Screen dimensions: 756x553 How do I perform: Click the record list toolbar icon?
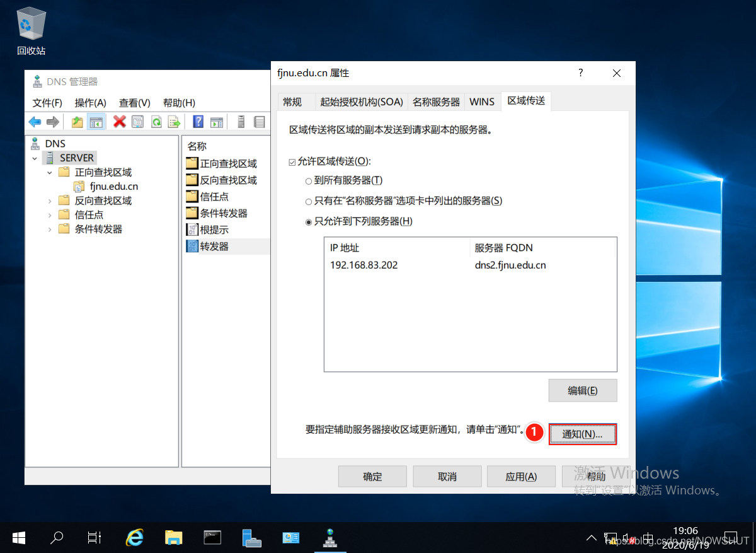(259, 122)
